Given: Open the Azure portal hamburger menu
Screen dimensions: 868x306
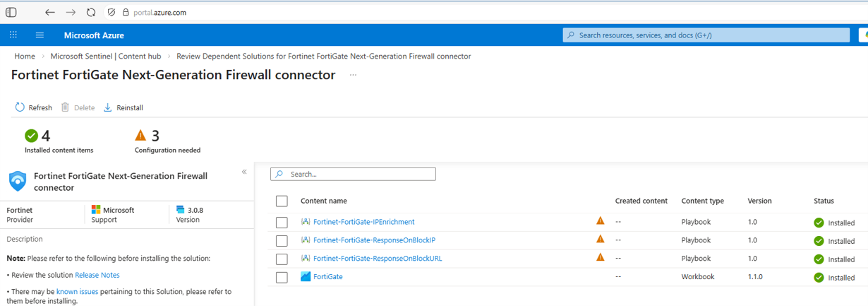Looking at the screenshot, I should 40,35.
